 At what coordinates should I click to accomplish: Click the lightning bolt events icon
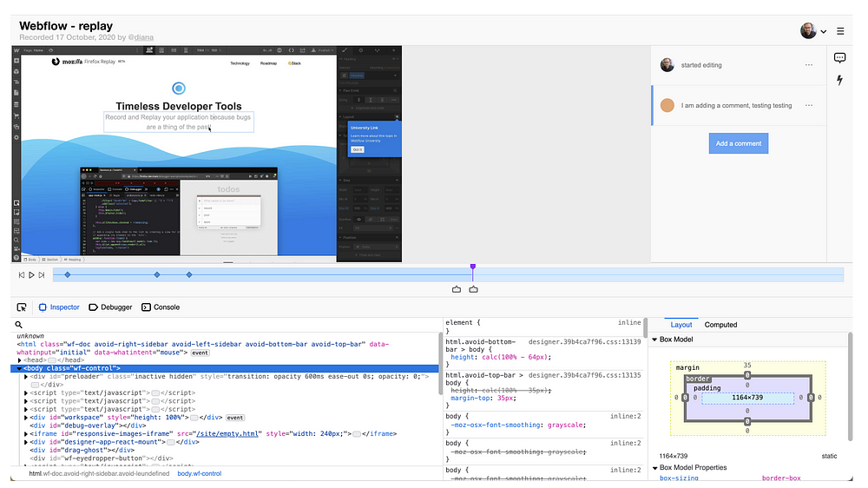(839, 80)
